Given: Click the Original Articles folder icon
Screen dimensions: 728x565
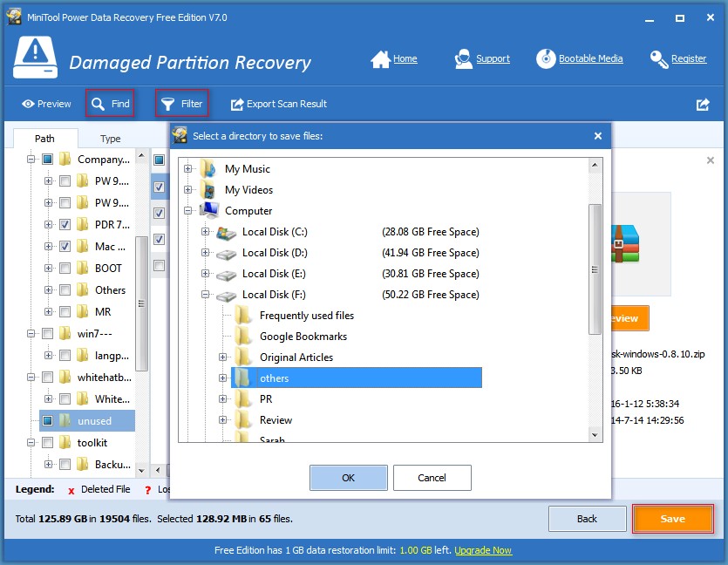Looking at the screenshot, I should click(243, 357).
